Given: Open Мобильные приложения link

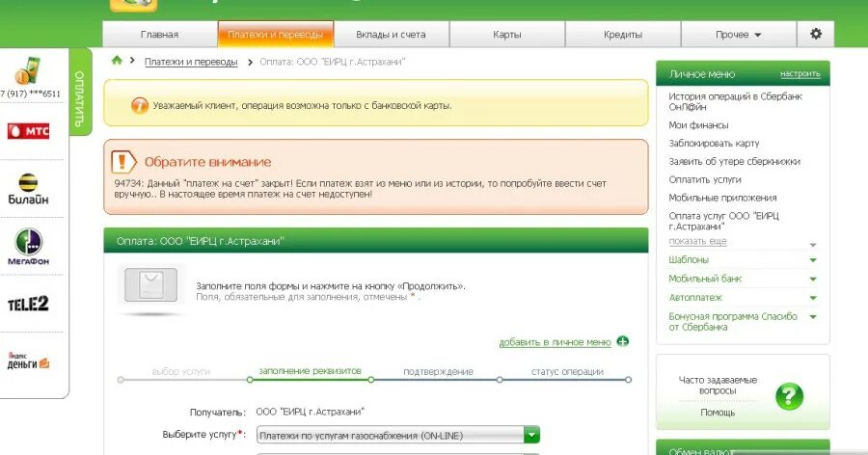Looking at the screenshot, I should pyautogui.click(x=722, y=199).
